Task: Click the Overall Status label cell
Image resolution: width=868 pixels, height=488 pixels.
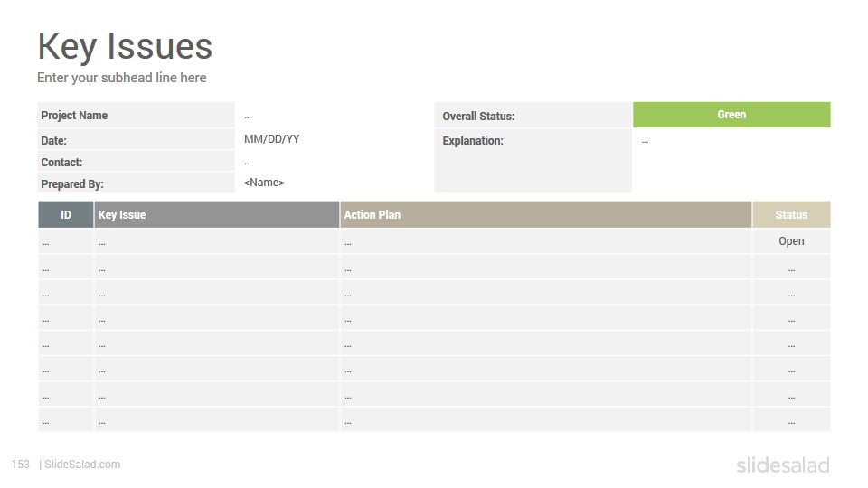Action: (533, 115)
